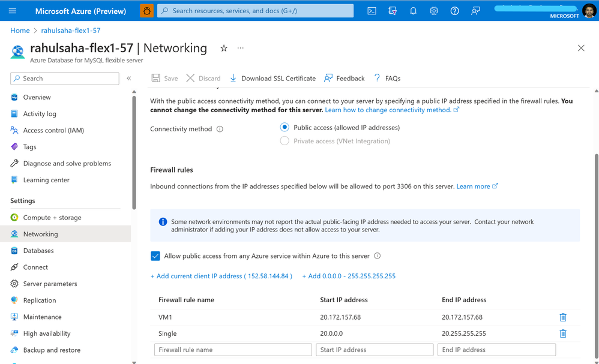Open more options ellipsis beside title
The height and width of the screenshot is (364, 599).
coord(240,48)
